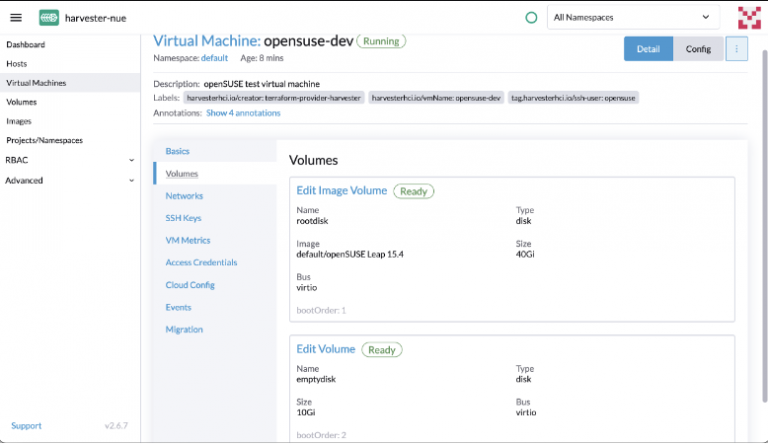This screenshot has height=444, width=768.
Task: Open the Cloud Config tab
Action: click(190, 285)
